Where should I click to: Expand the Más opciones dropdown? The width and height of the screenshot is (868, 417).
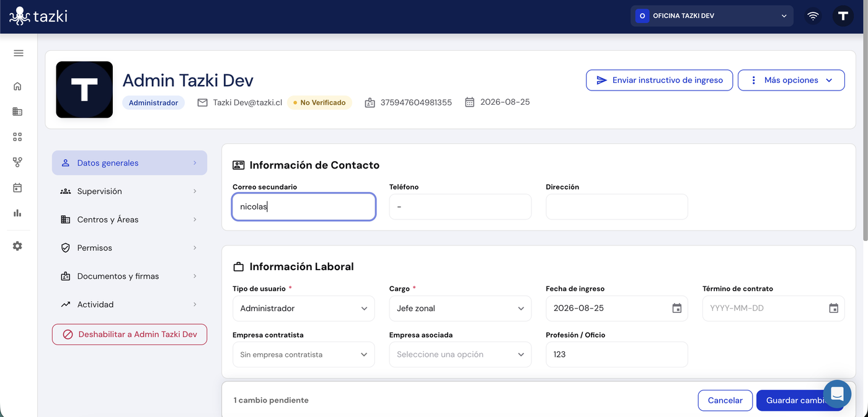[791, 80]
